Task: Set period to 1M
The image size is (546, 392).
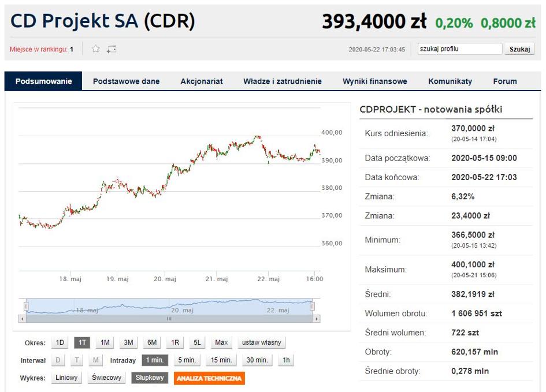Action: [105, 342]
